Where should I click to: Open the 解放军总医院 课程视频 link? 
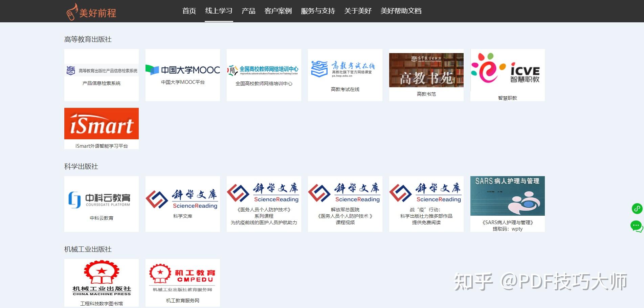[345, 216]
